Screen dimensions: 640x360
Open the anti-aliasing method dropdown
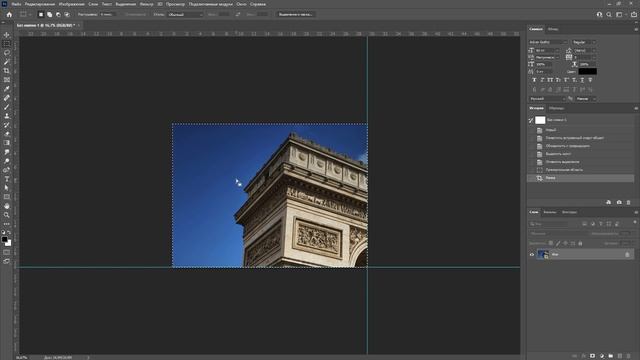[586, 99]
